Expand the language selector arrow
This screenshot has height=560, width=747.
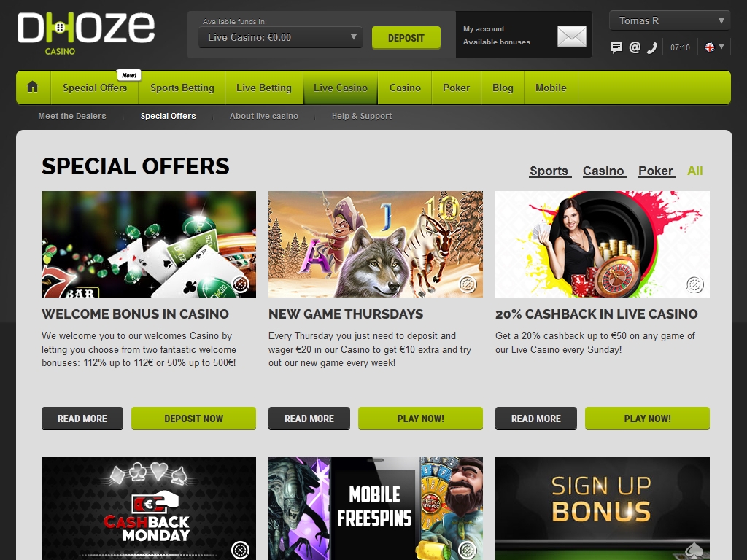721,47
